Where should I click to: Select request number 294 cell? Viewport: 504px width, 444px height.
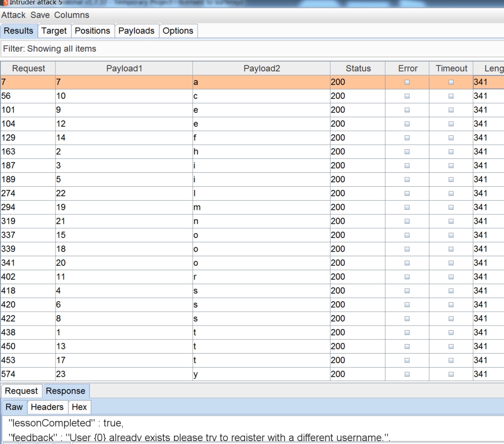coord(28,207)
